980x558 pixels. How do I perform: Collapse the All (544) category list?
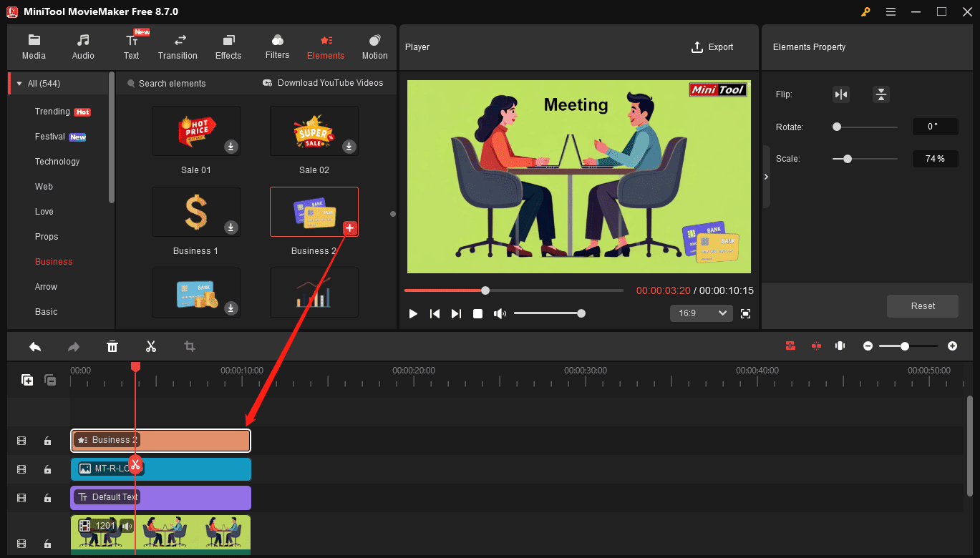pos(19,84)
